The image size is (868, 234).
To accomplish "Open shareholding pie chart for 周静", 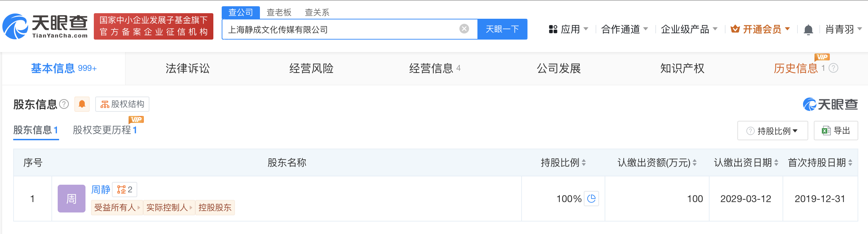I will [x=591, y=199].
